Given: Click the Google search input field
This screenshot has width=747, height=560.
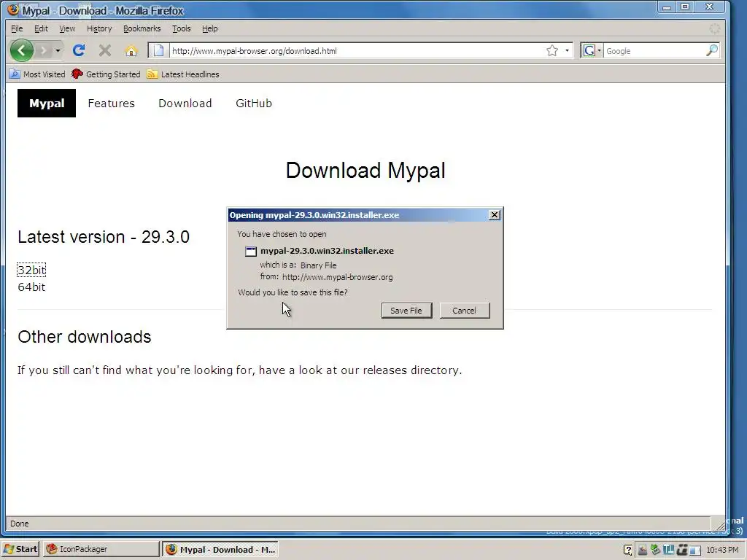Looking at the screenshot, I should tap(654, 51).
